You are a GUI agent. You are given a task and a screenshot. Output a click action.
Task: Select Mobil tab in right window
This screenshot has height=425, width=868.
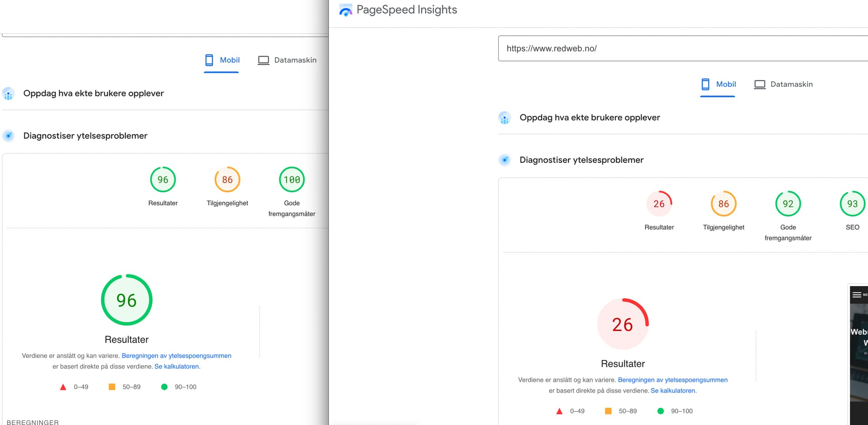(718, 84)
